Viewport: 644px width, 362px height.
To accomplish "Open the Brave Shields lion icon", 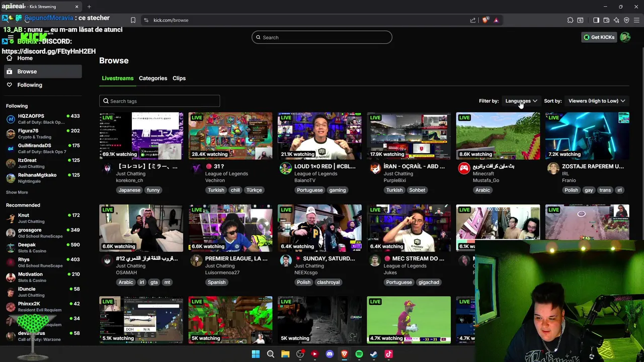I will click(x=485, y=20).
